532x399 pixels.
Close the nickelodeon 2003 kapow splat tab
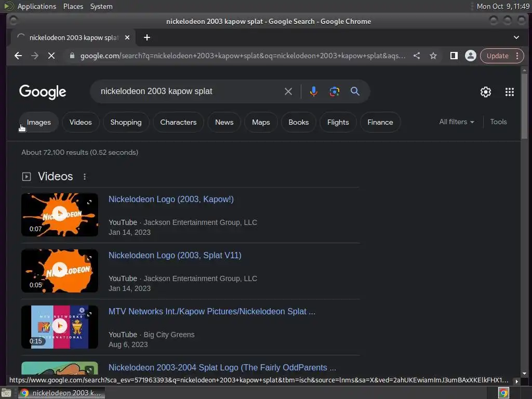pyautogui.click(x=127, y=37)
